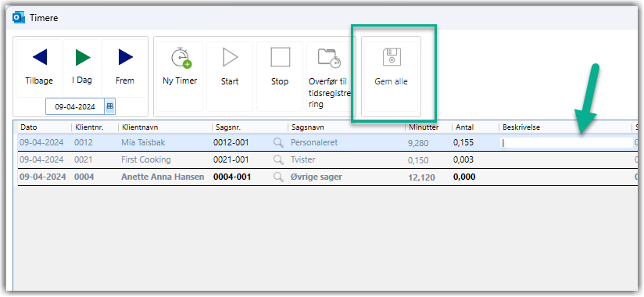The image size is (644, 297).
Task: Click the 09-04-2024 date field
Action: tap(76, 107)
